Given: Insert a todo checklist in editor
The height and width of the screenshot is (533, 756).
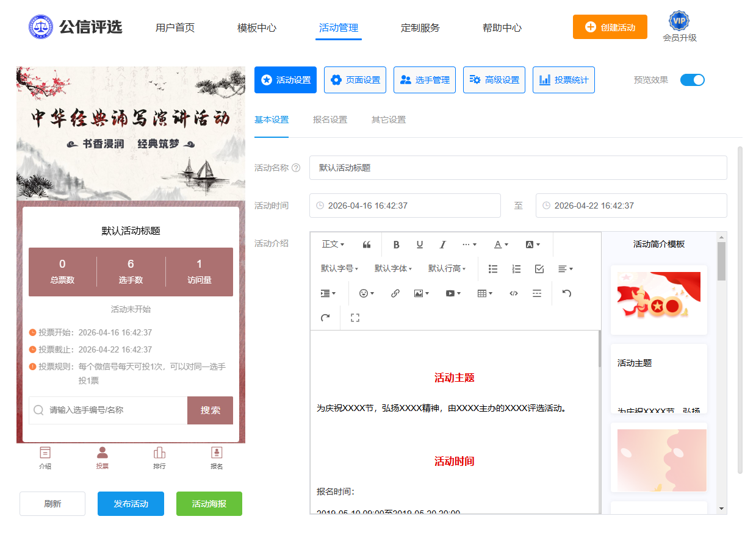Looking at the screenshot, I should click(x=539, y=269).
